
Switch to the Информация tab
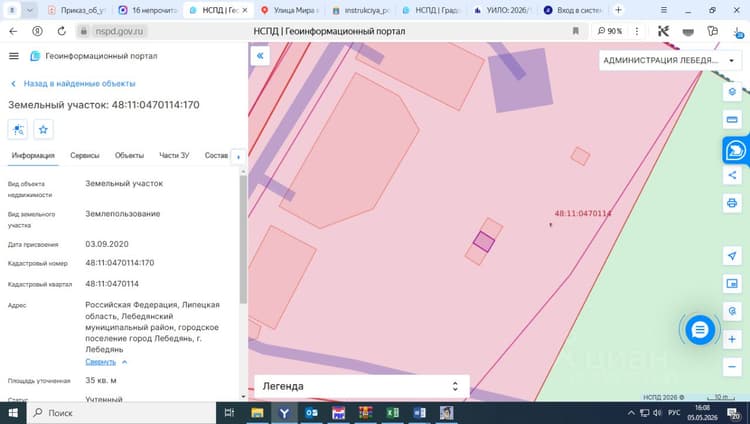33,156
